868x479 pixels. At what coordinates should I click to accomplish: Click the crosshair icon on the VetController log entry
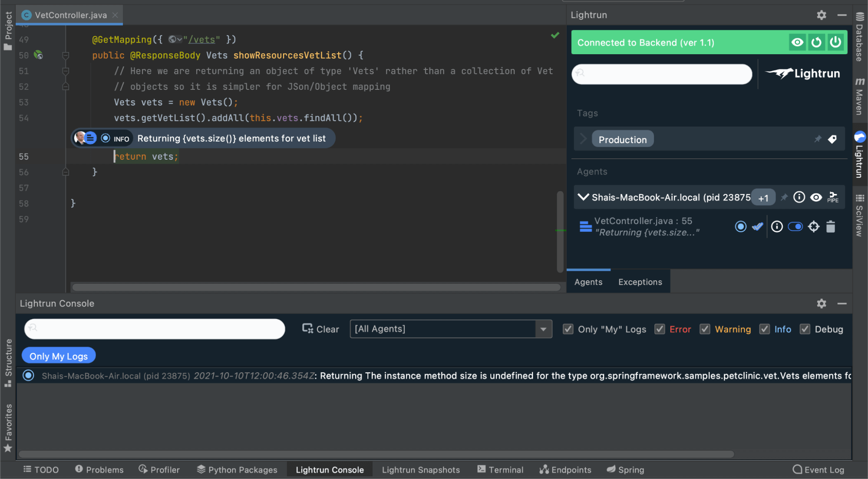813,226
